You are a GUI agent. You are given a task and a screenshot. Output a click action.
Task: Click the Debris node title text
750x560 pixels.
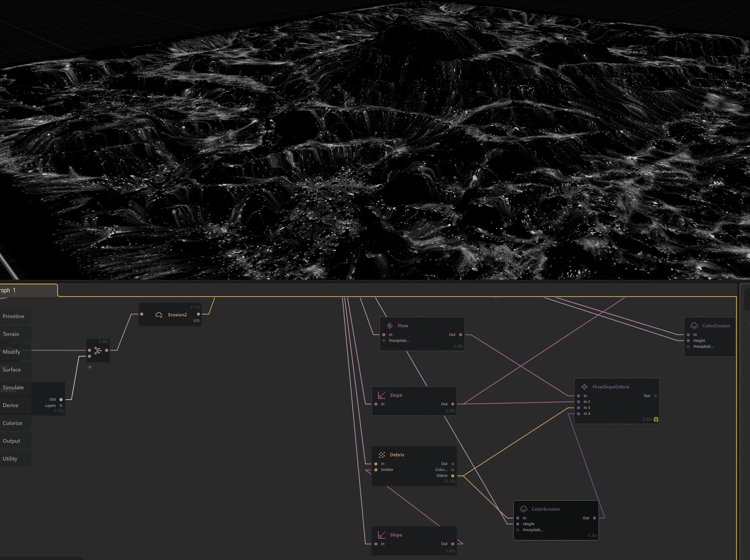397,455
